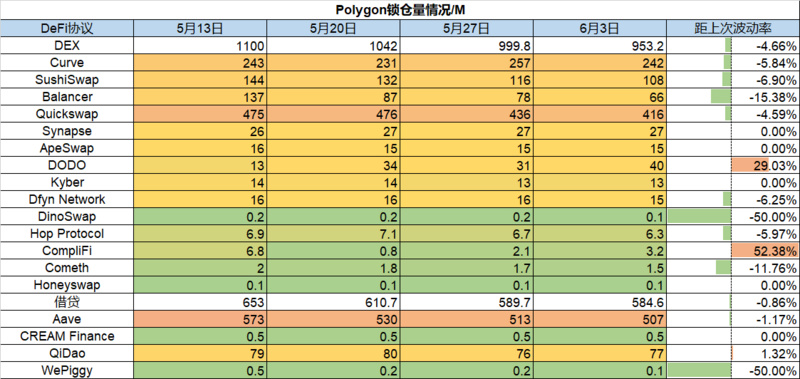The width and height of the screenshot is (800, 379).
Task: Click the CompliFi value 6.8
Action: point(200,251)
